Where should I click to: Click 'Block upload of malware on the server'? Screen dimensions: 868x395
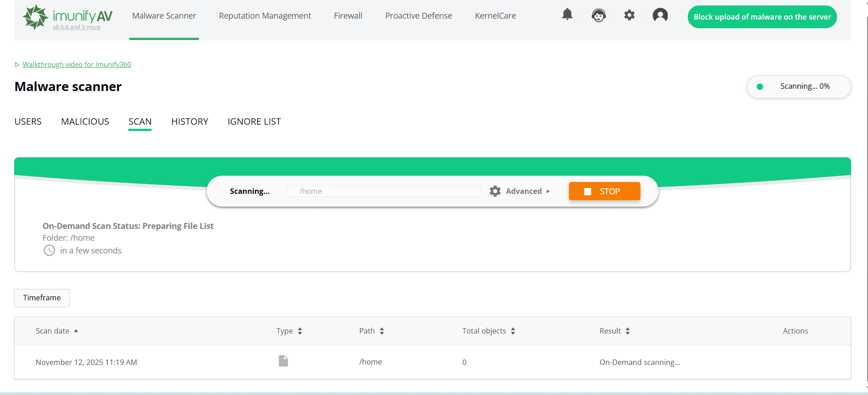(762, 17)
